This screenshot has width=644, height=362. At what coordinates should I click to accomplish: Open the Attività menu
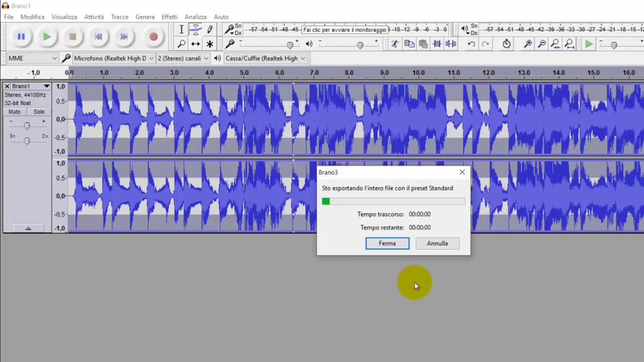click(94, 17)
